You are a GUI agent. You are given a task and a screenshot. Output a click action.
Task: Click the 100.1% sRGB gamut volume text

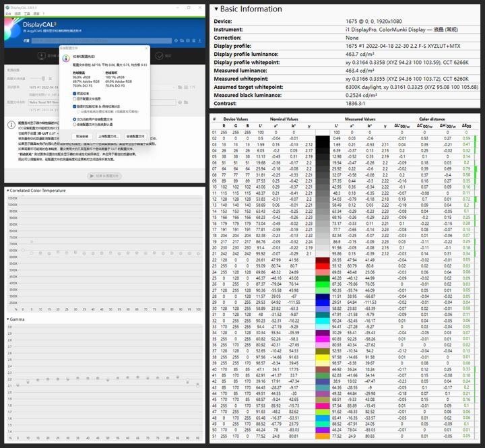[x=115, y=77]
